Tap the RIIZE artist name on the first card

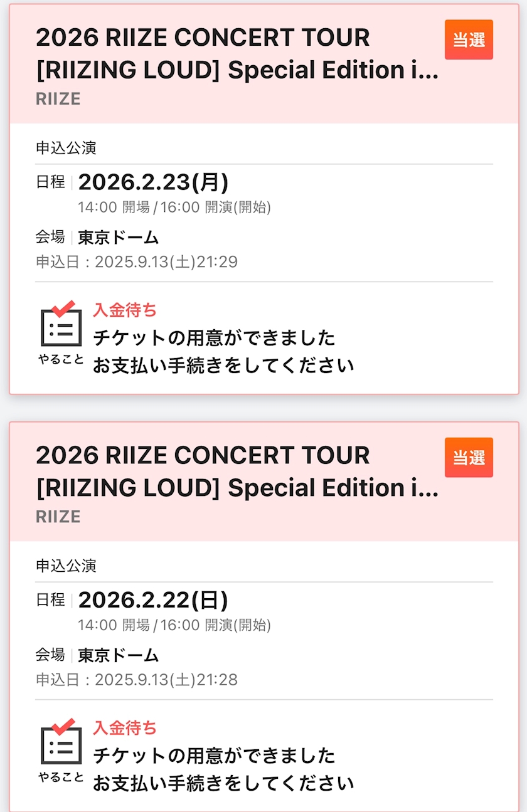click(58, 99)
